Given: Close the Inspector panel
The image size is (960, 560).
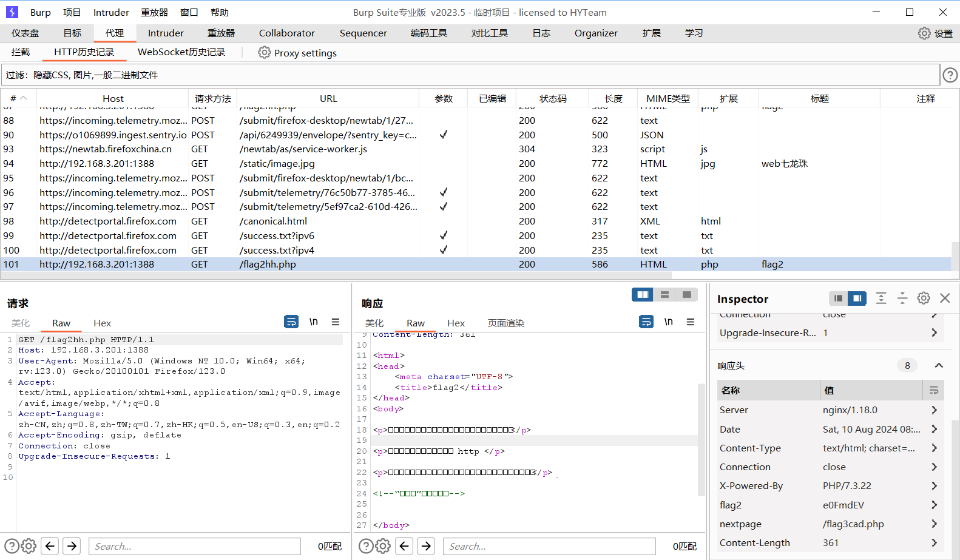Looking at the screenshot, I should point(945,298).
